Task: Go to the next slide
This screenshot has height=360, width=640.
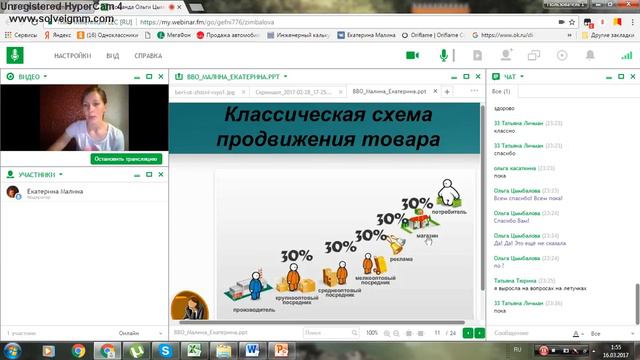Action: click(x=480, y=333)
